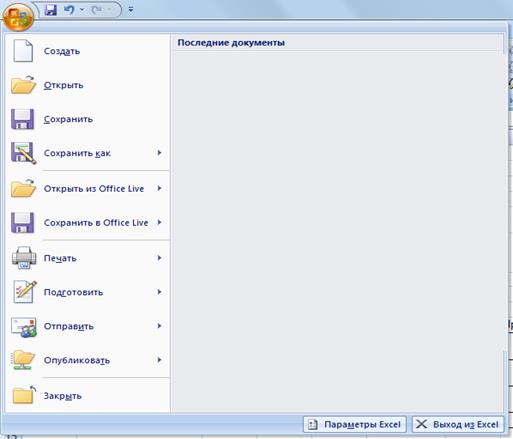Open Customize Quick Access Toolbar dropdown
513x439 pixels.
131,10
